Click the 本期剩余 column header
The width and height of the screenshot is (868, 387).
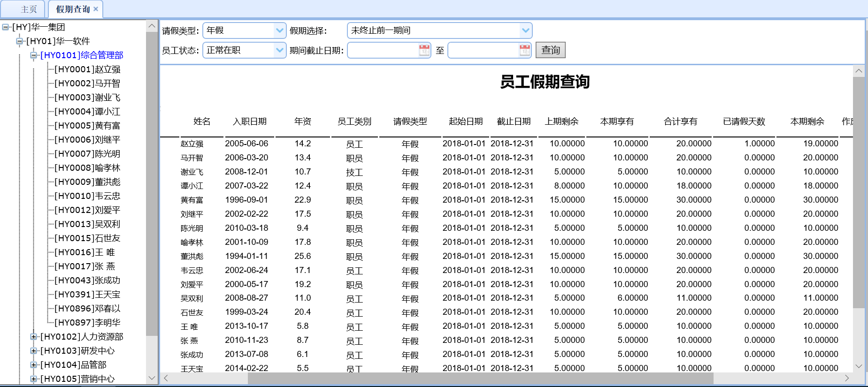pyautogui.click(x=807, y=121)
